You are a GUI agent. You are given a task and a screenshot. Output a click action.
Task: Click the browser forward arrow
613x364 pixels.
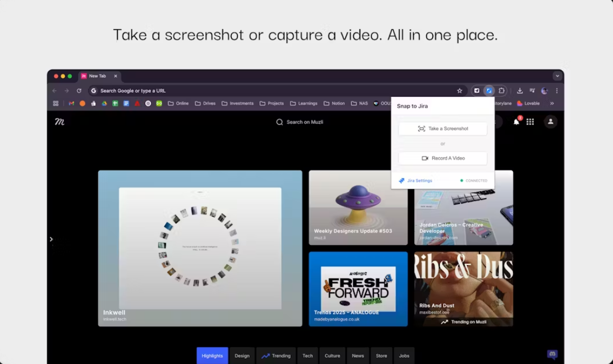click(66, 91)
